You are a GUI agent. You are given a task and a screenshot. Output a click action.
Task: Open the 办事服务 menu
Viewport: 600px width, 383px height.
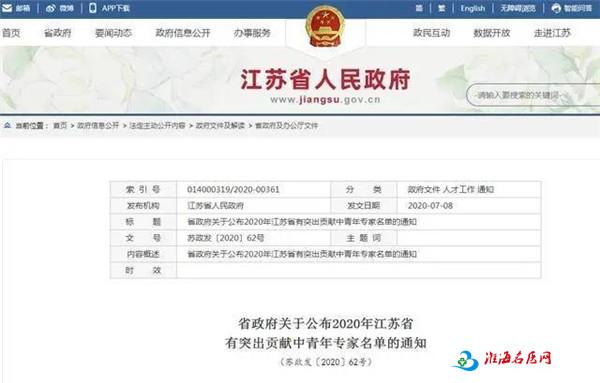pos(252,33)
